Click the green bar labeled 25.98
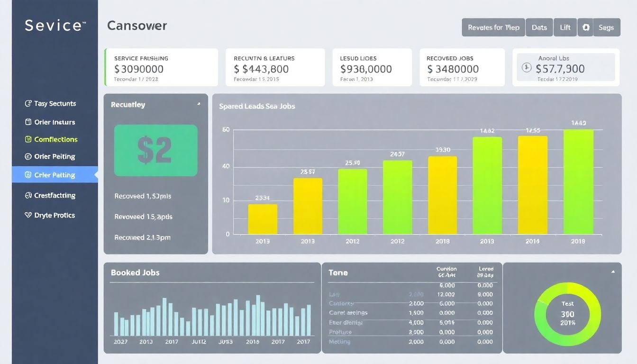The width and height of the screenshot is (637, 364). 353,201
